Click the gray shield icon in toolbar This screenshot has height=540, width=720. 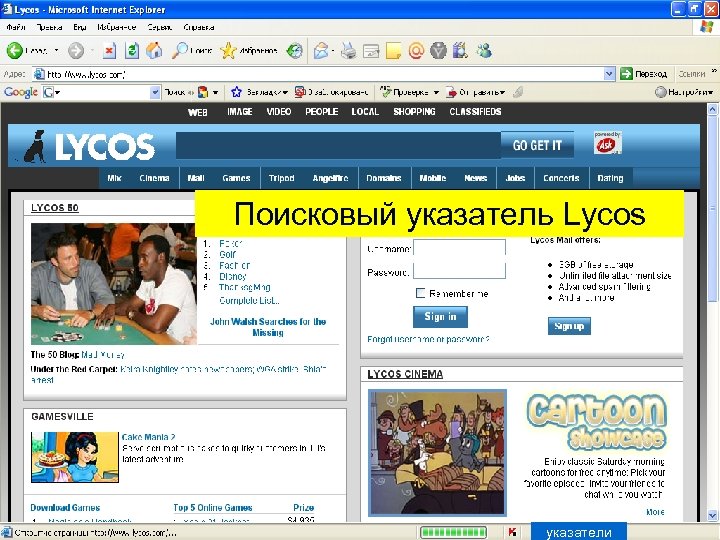[x=438, y=51]
